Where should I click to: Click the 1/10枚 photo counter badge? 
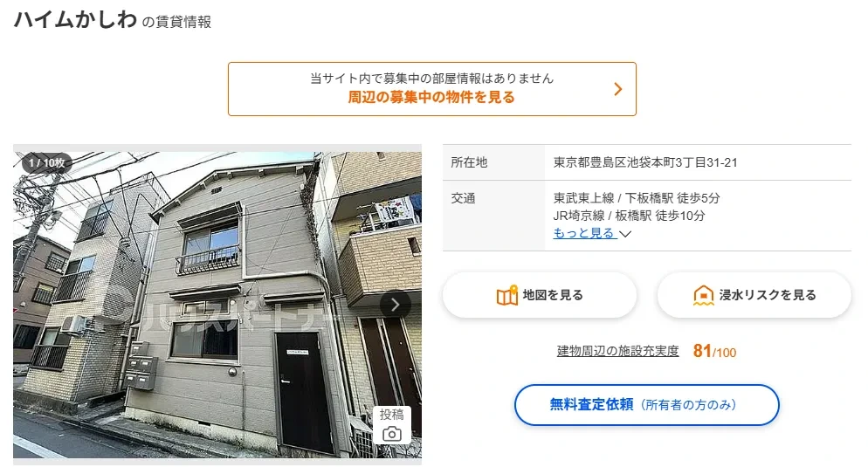click(47, 162)
